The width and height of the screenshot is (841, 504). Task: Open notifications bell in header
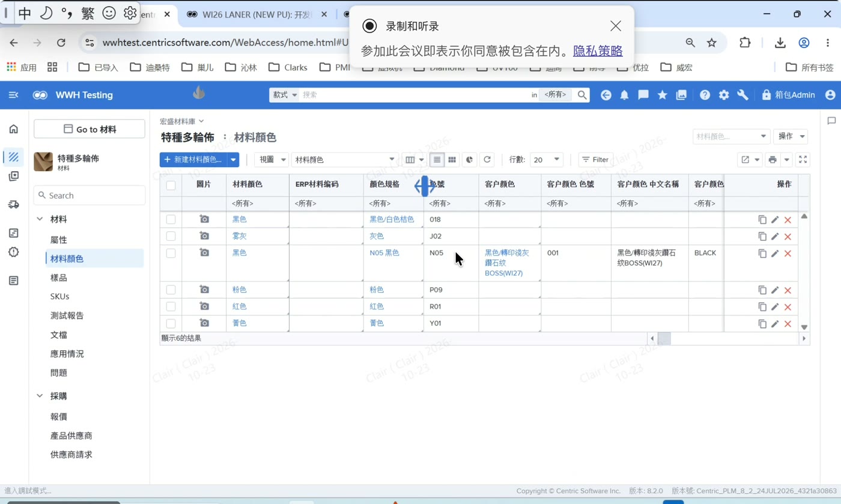tap(625, 95)
